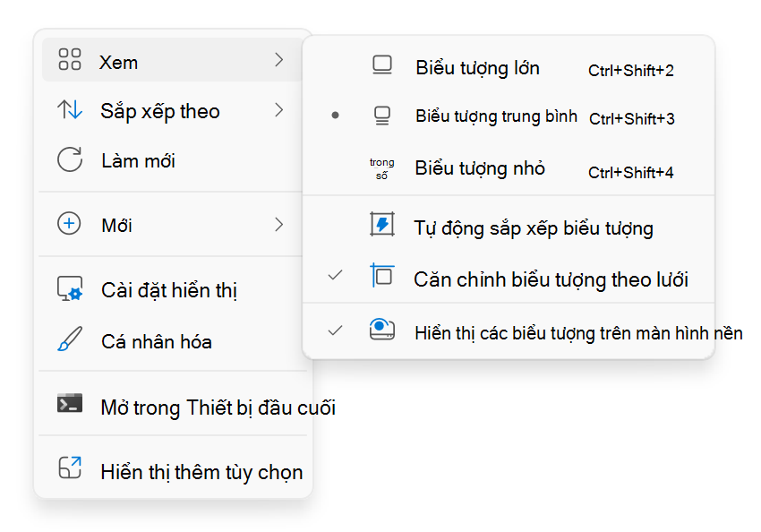
Task: Click the Căn chỉnh theo lưới icon
Action: pos(382,275)
